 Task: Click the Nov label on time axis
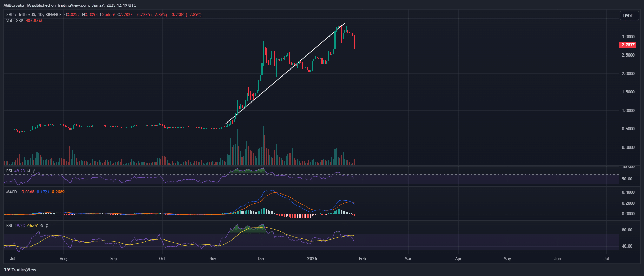coord(213,259)
